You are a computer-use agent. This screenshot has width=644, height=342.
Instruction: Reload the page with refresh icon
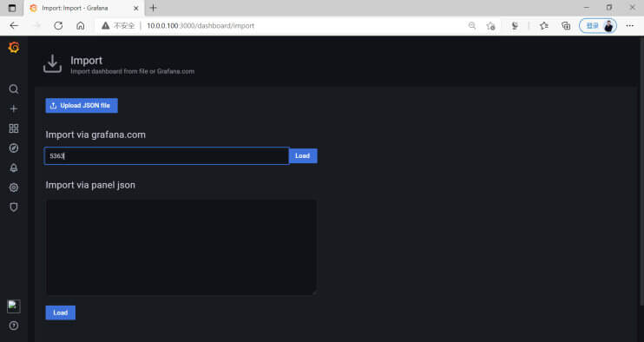(x=58, y=25)
